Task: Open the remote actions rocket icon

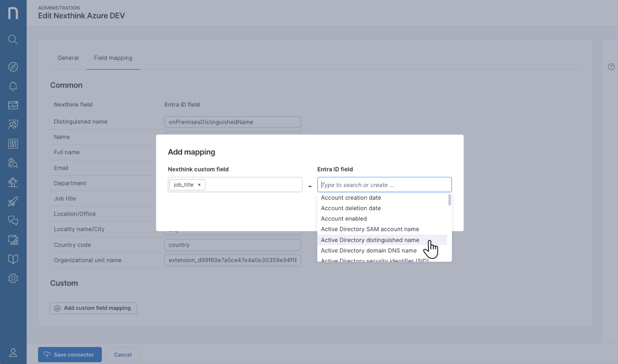Action: click(x=13, y=201)
